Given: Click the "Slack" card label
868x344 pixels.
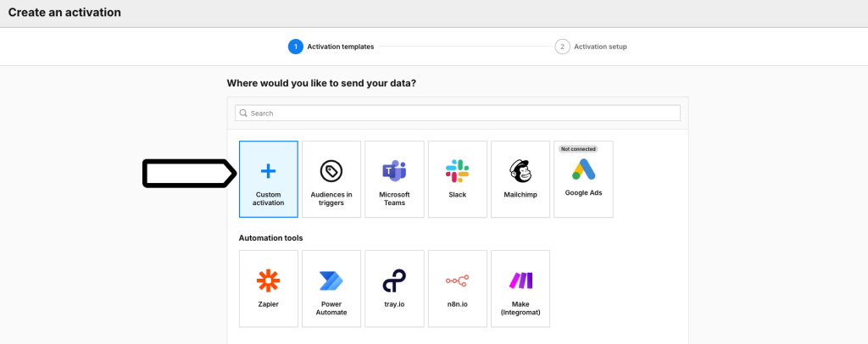Looking at the screenshot, I should [x=457, y=195].
